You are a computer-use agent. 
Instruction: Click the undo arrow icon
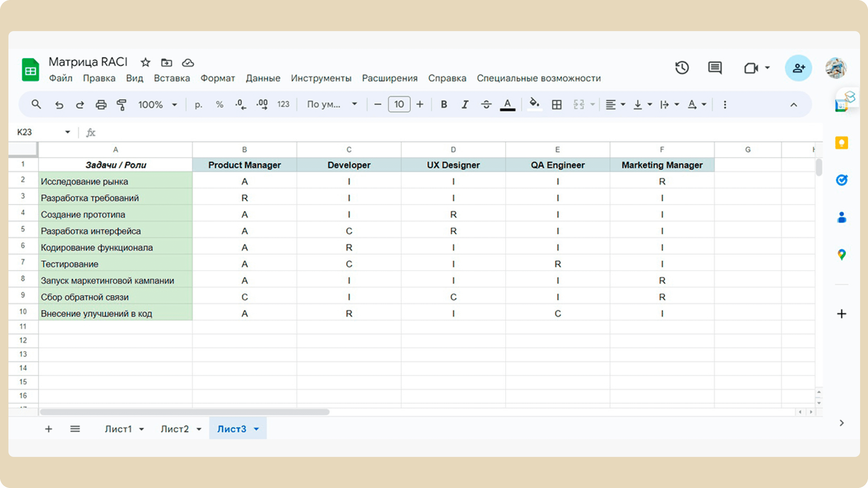point(59,105)
